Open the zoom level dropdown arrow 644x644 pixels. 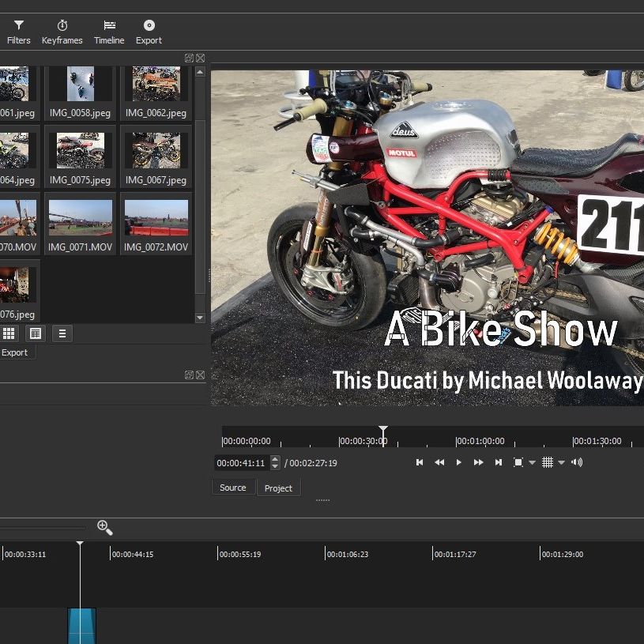532,463
